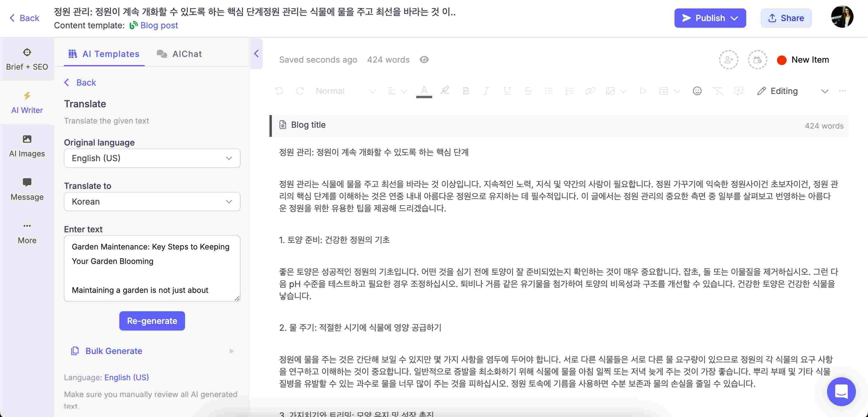Click the Share button
The width and height of the screenshot is (868, 417).
coord(786,18)
